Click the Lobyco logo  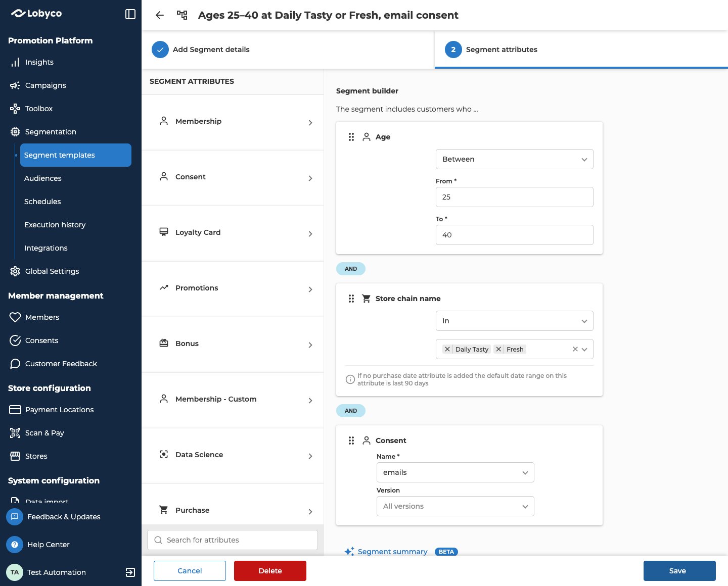[36, 14]
